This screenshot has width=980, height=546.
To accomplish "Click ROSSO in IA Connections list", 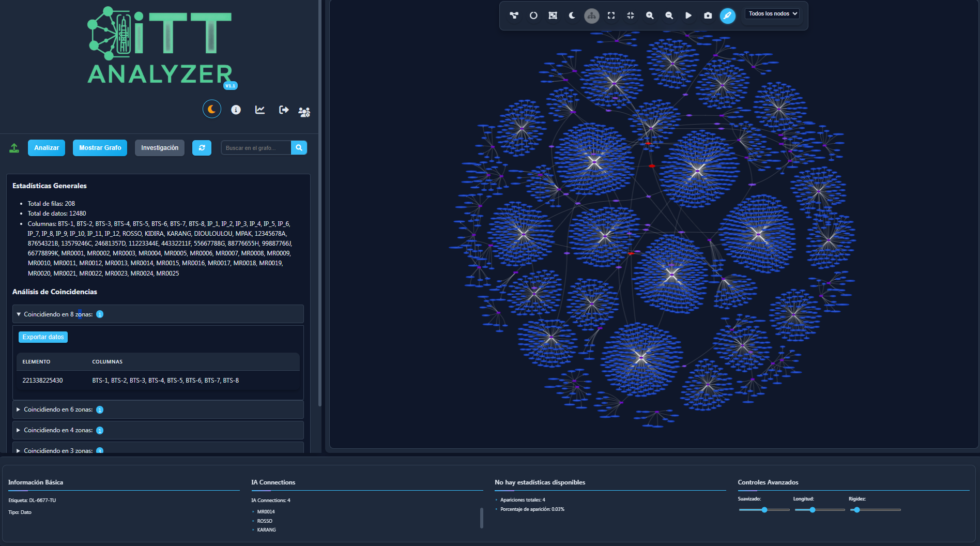I will [265, 521].
